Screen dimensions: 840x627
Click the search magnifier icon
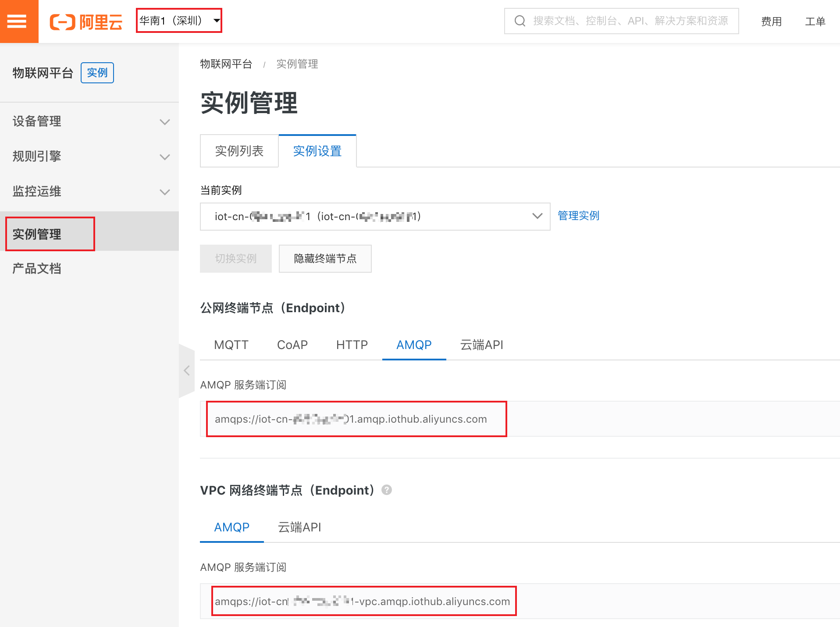click(520, 21)
